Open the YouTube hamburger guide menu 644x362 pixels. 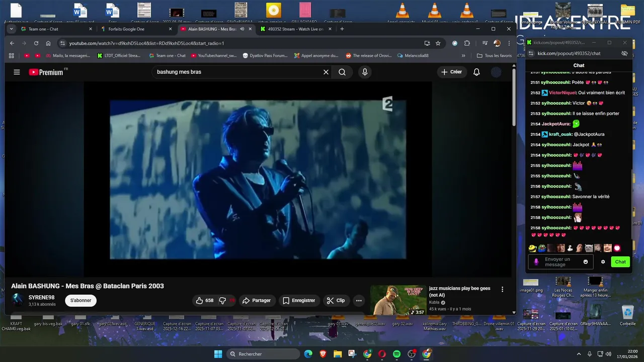[17, 72]
